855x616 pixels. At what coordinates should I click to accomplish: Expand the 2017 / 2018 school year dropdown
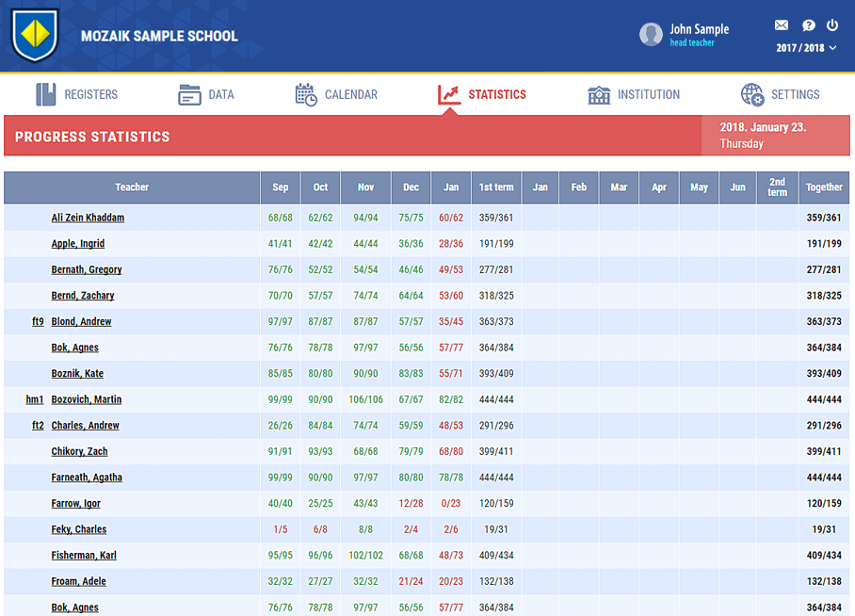(806, 48)
